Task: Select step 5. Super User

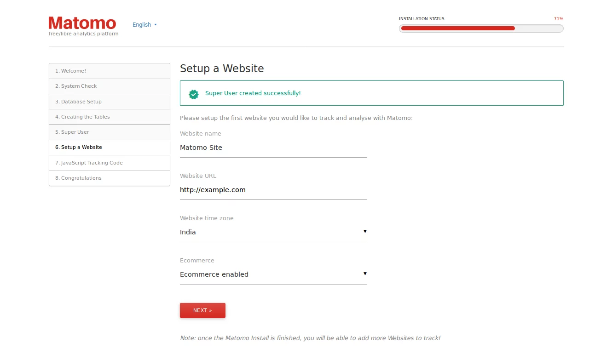Action: [x=110, y=132]
